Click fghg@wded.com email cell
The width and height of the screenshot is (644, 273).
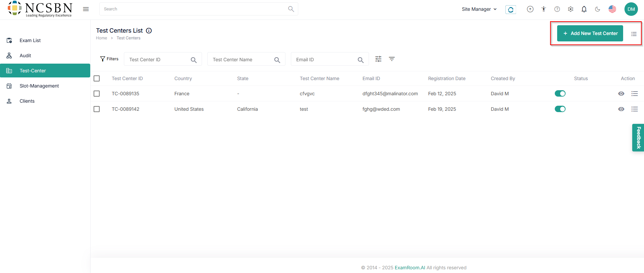(381, 109)
